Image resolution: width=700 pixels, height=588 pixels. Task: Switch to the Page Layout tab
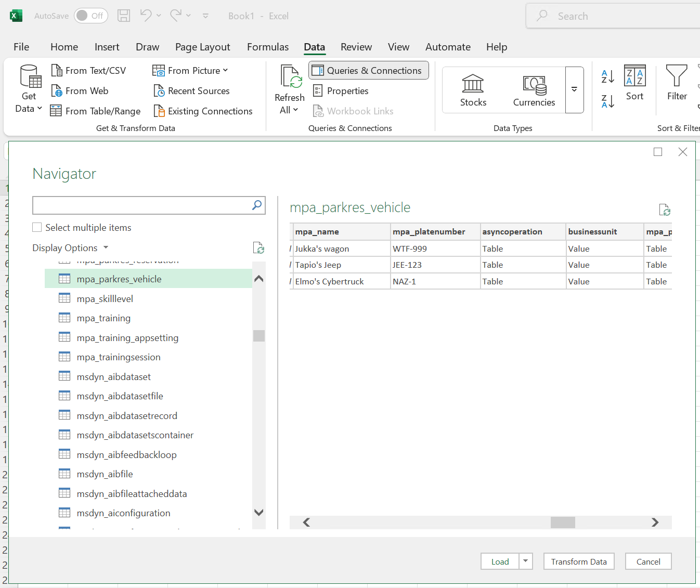tap(202, 47)
